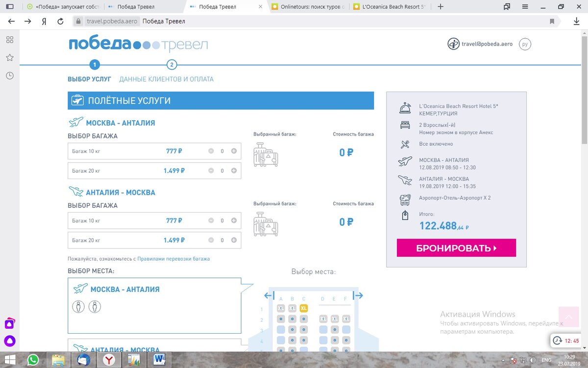The width and height of the screenshot is (588, 368).
Task: Launch the Alice assistant purple circle icon
Action: (x=10, y=342)
